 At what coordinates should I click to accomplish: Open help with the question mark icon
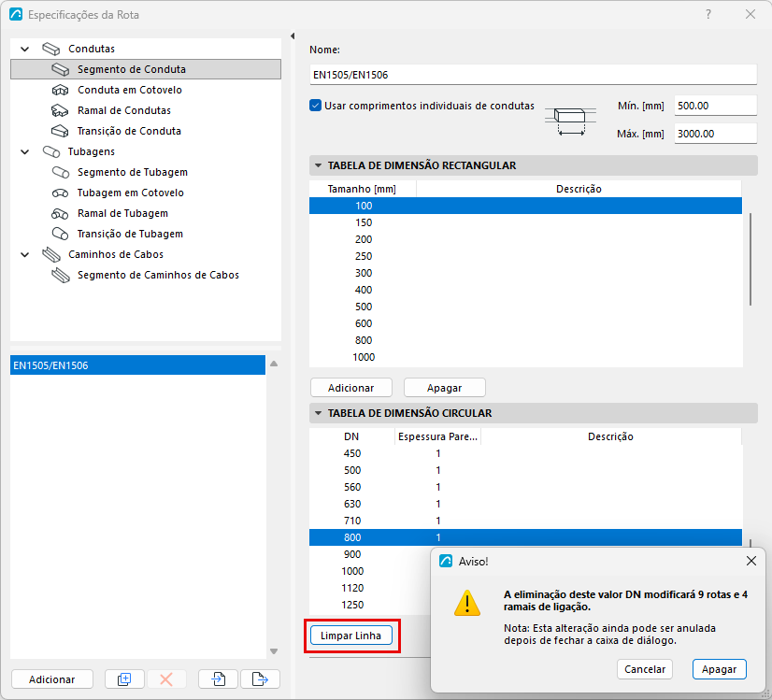tap(708, 14)
